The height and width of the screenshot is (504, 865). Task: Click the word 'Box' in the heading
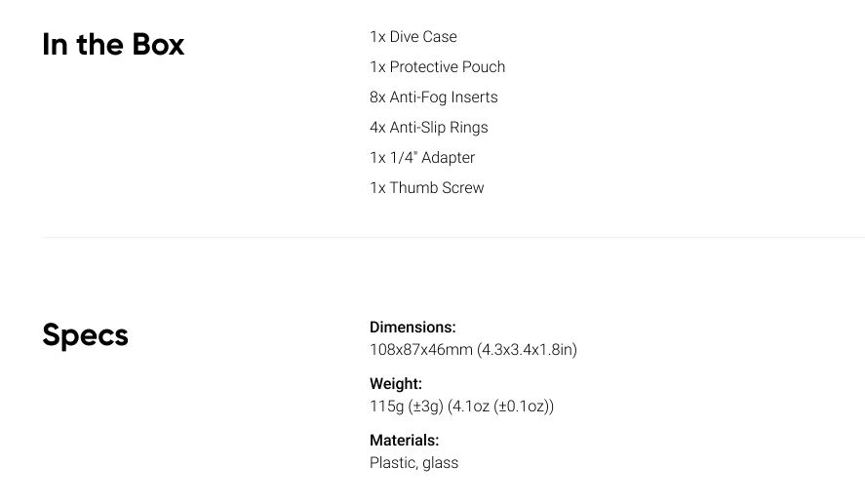click(x=158, y=44)
